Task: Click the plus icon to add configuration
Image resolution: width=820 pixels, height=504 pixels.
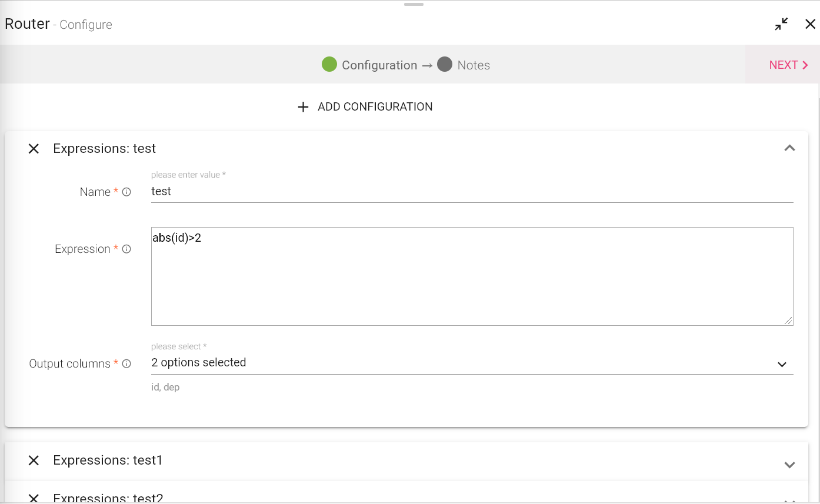Action: click(303, 107)
